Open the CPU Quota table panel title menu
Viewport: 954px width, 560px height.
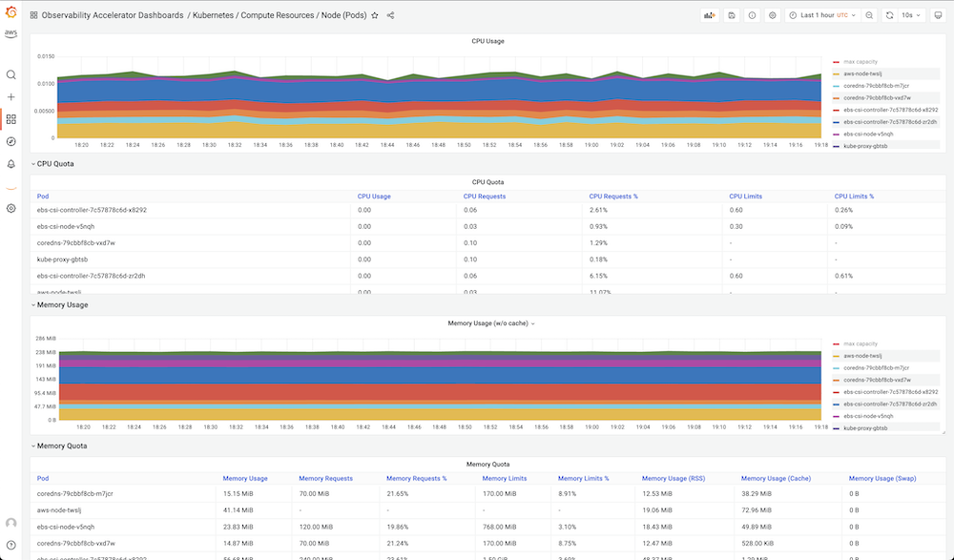(487, 182)
